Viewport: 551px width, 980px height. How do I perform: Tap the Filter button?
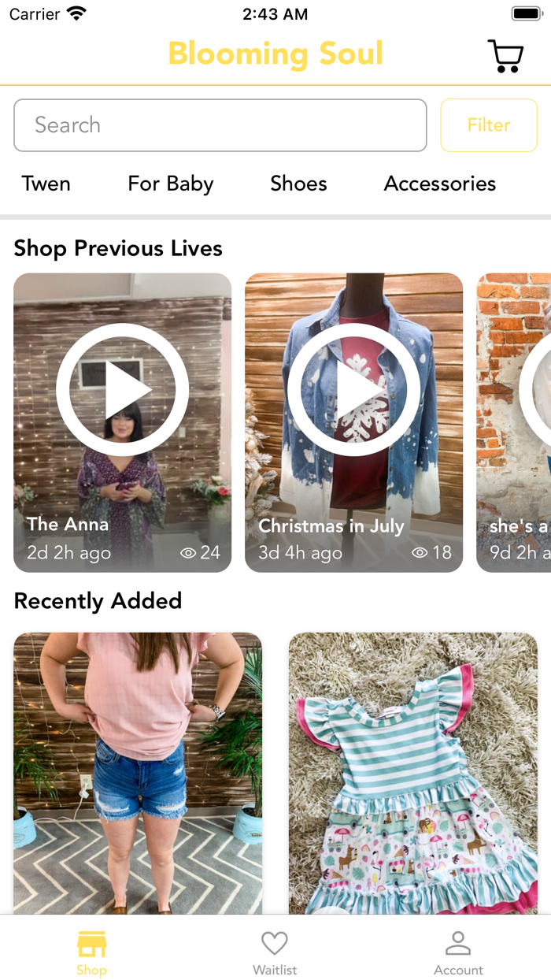[488, 125]
